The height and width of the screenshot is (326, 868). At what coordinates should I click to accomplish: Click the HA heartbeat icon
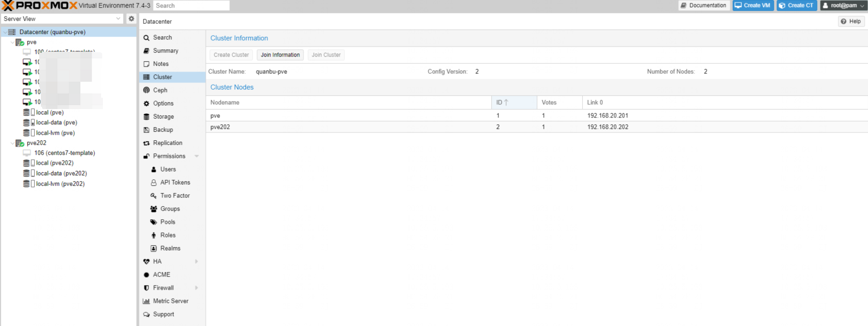(147, 262)
